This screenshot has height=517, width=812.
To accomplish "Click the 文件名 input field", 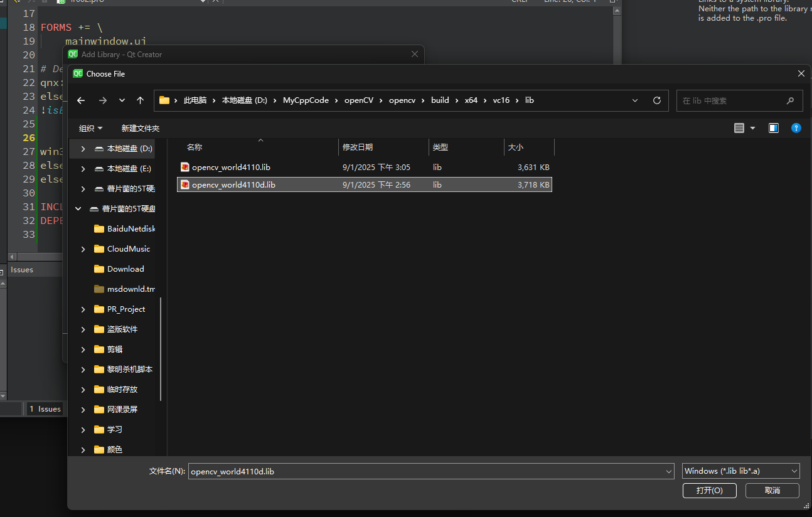I will tap(427, 471).
